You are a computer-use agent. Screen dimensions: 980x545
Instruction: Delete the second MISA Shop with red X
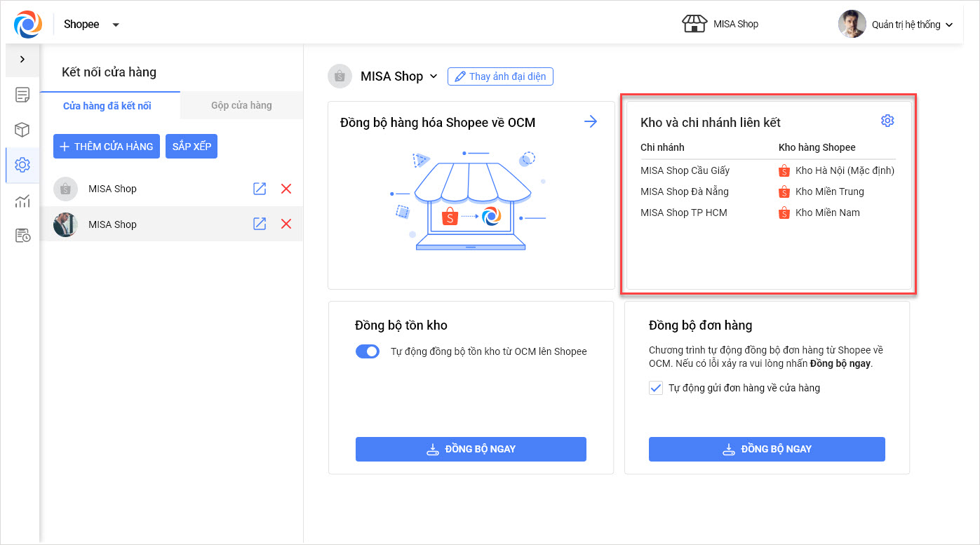(x=286, y=224)
